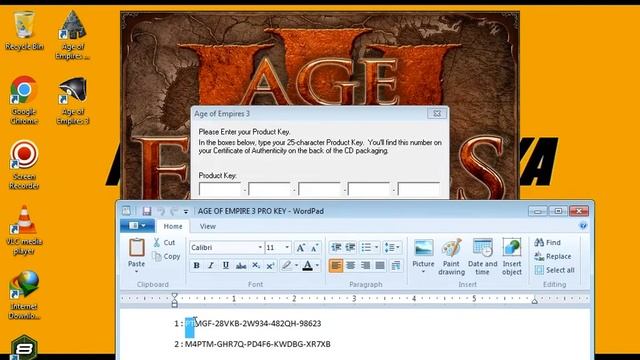Grow font size with the A up icon
Image resolution: width=640 pixels, height=360 pixels.
tap(301, 247)
